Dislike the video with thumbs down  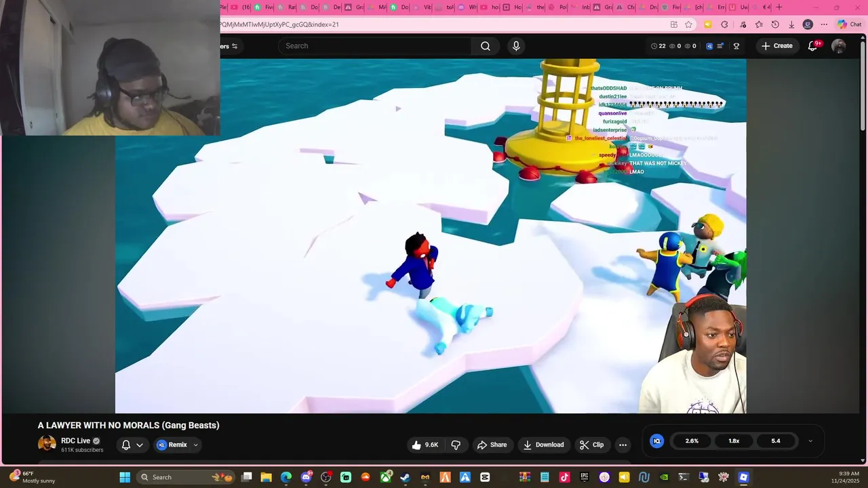(456, 445)
